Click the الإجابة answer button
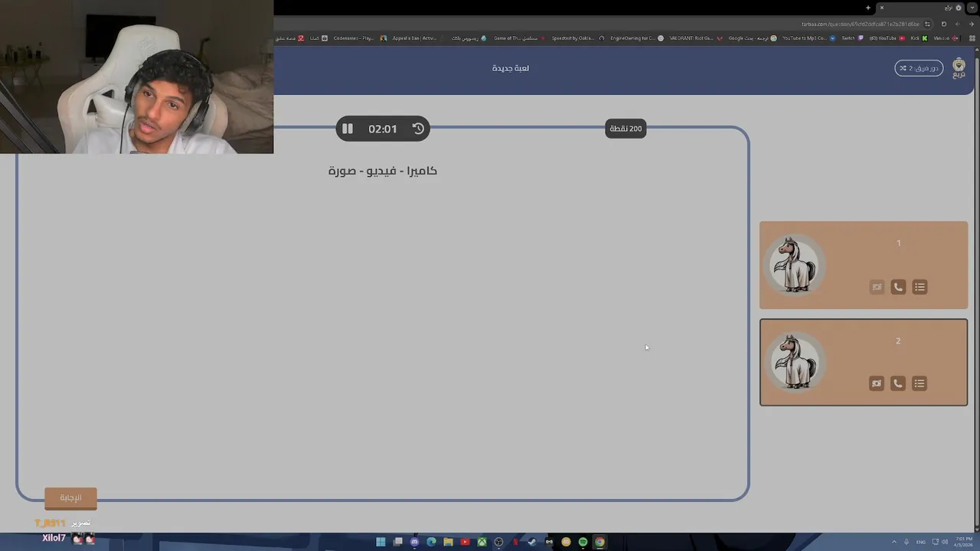Screen dimensions: 980x551 pyautogui.click(x=70, y=497)
